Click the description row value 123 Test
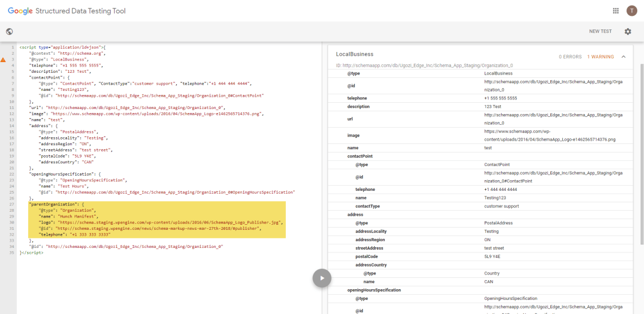 coord(493,106)
